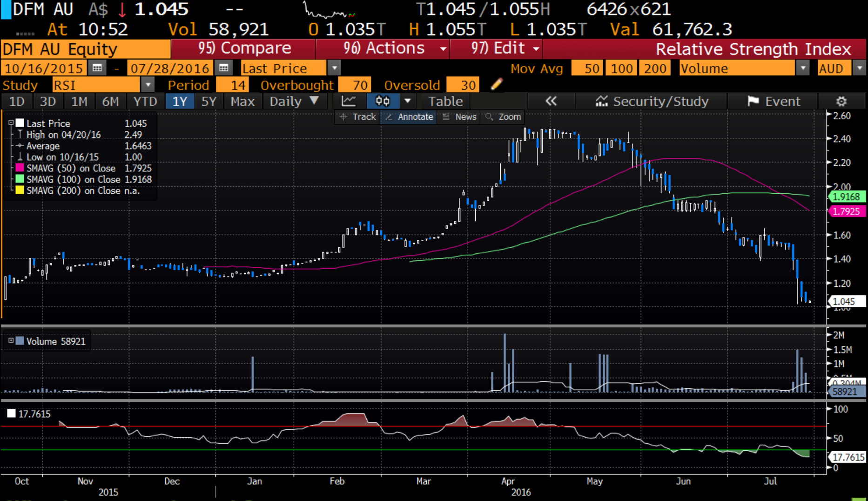Click the High on 04/20/16 legend row

coord(84,135)
